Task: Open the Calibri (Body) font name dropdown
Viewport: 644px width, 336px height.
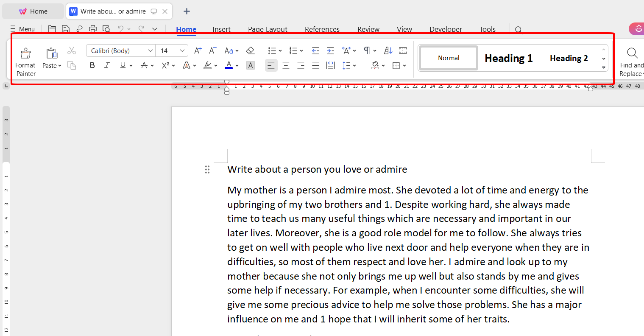Action: tap(150, 50)
